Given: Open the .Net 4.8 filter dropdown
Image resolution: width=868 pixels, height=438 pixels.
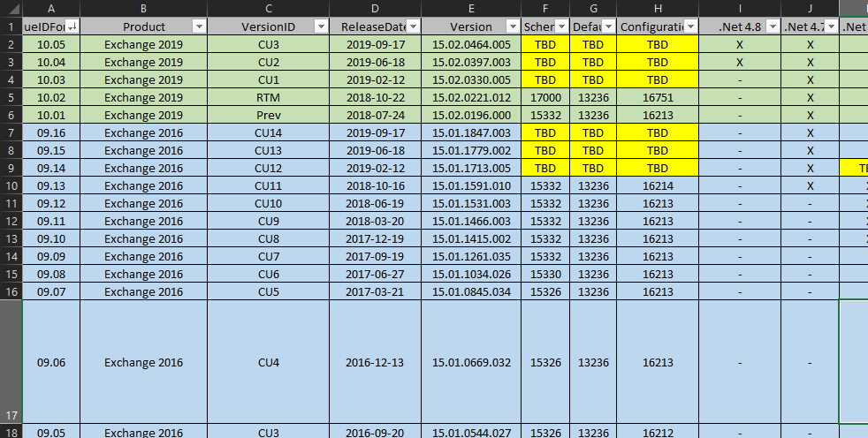Looking at the screenshot, I should pos(772,26).
